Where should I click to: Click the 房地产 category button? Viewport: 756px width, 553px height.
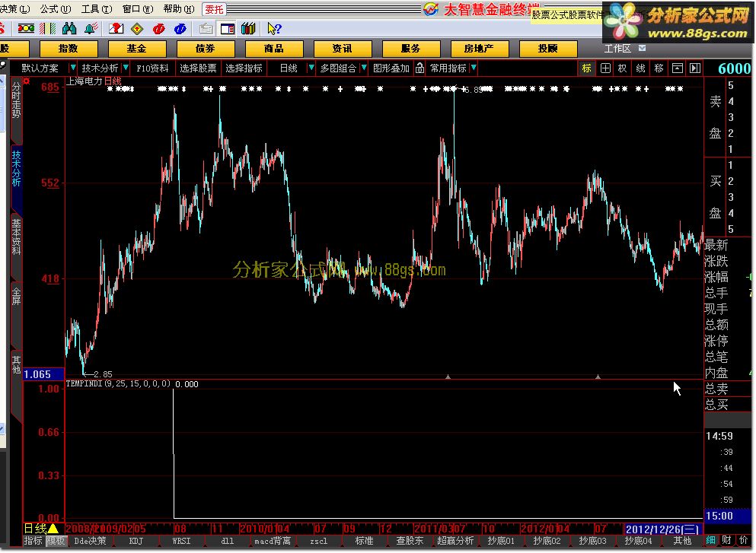pos(479,49)
